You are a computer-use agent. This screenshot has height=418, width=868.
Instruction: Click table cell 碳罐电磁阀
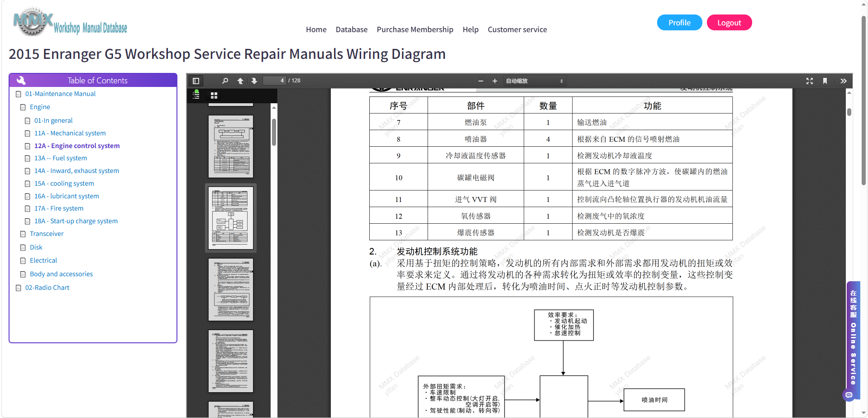pos(476,178)
